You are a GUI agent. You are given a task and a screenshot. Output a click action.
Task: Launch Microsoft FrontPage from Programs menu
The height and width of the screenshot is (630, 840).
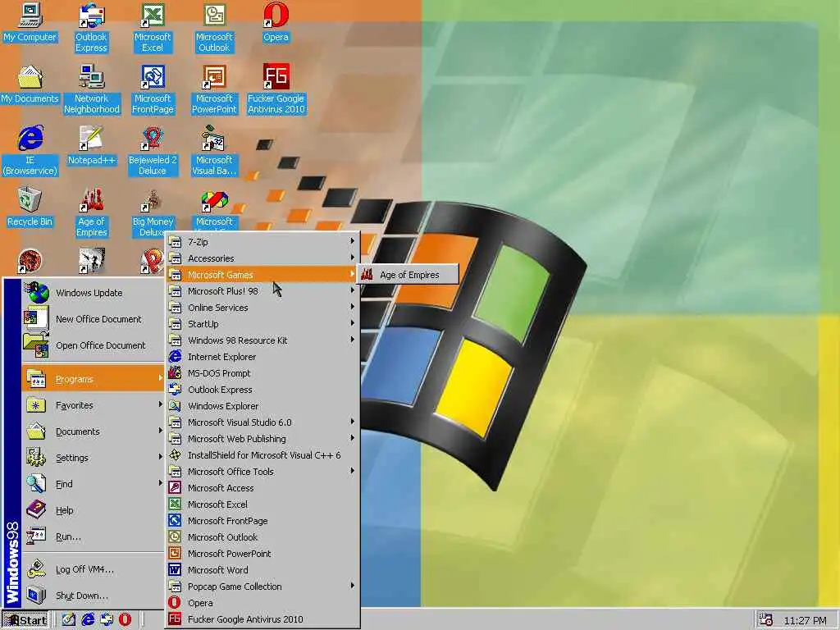(262, 521)
